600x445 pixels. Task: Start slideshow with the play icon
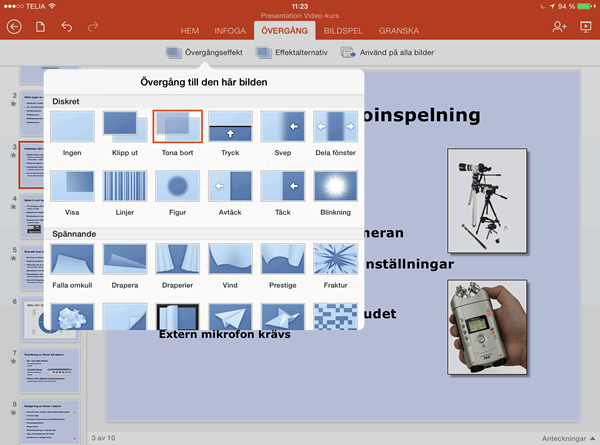click(585, 28)
